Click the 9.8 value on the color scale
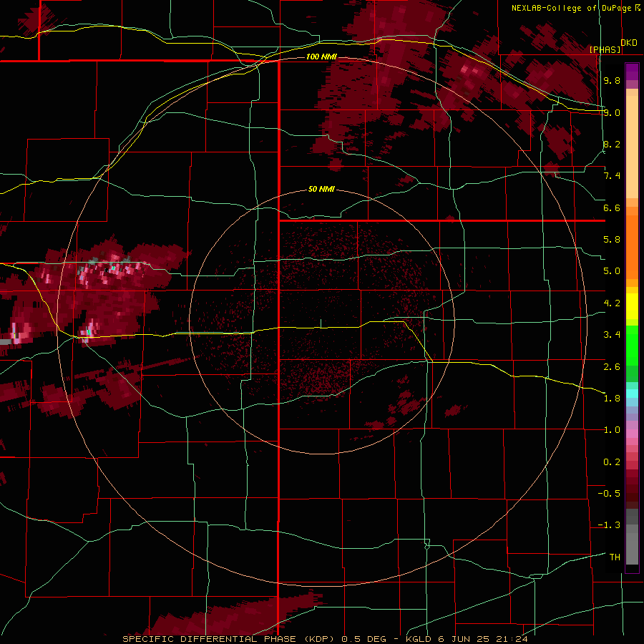The height and width of the screenshot is (644, 644). pyautogui.click(x=612, y=80)
